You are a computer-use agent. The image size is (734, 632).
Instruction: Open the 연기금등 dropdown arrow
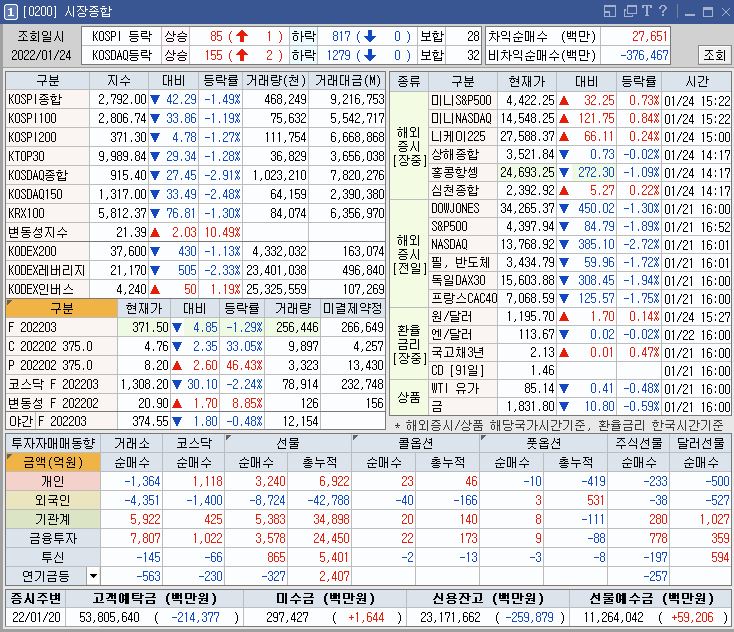click(94, 576)
